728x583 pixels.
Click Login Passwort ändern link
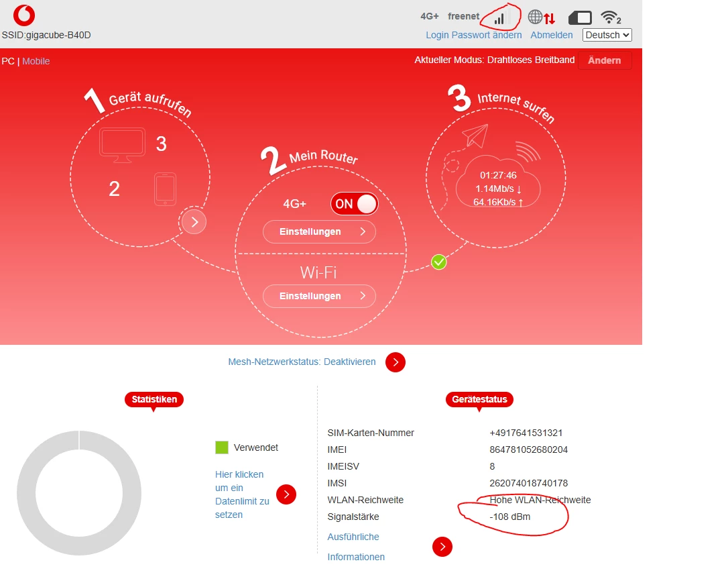pos(473,35)
